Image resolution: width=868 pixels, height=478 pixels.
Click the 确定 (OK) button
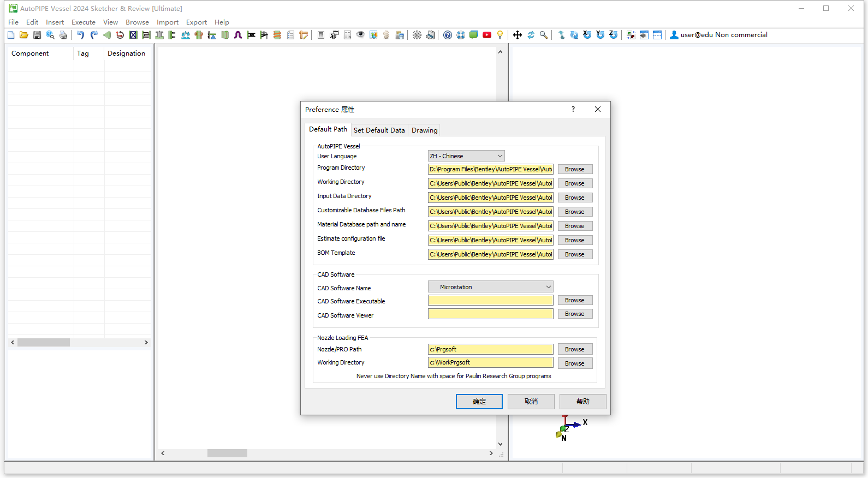pos(479,402)
